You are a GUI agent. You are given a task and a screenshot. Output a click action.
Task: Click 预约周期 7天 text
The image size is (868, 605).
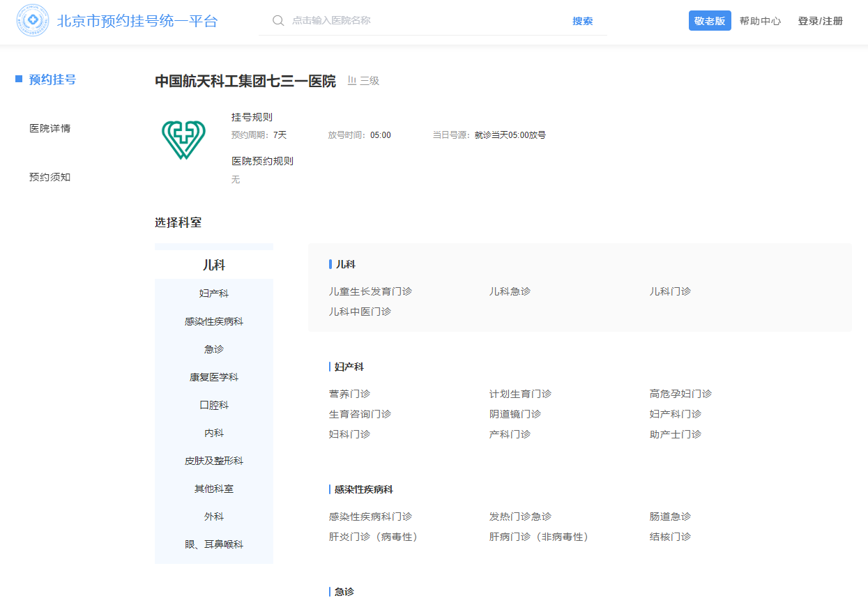[259, 135]
